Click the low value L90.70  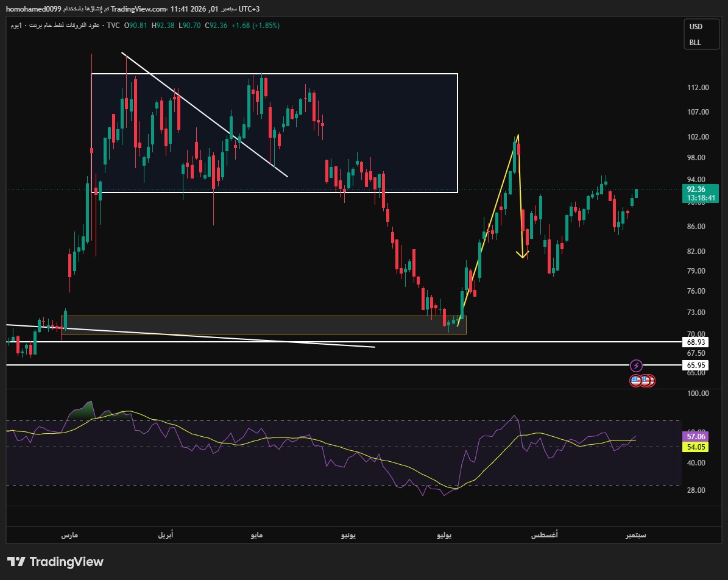(x=190, y=26)
